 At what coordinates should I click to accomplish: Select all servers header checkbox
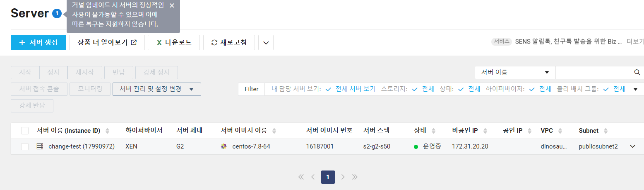[25, 131]
